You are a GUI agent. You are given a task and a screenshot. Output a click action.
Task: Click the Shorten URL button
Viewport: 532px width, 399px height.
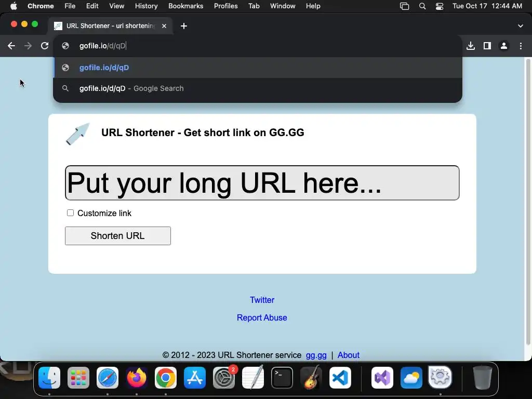[x=118, y=236]
